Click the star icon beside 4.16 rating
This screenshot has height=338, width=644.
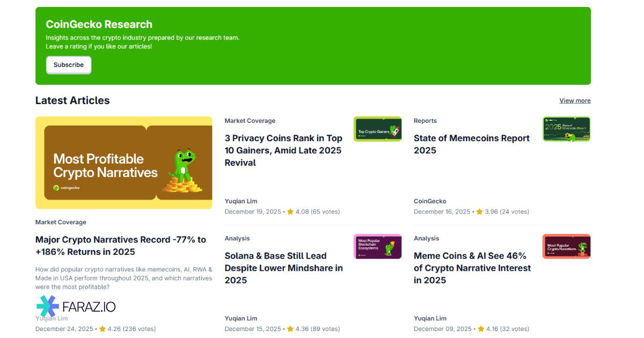[481, 329]
